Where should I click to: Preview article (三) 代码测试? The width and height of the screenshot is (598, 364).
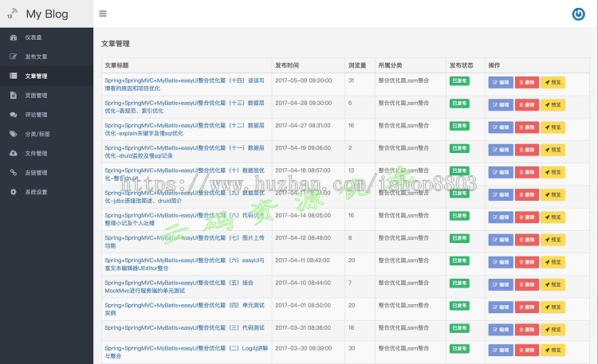point(553,330)
